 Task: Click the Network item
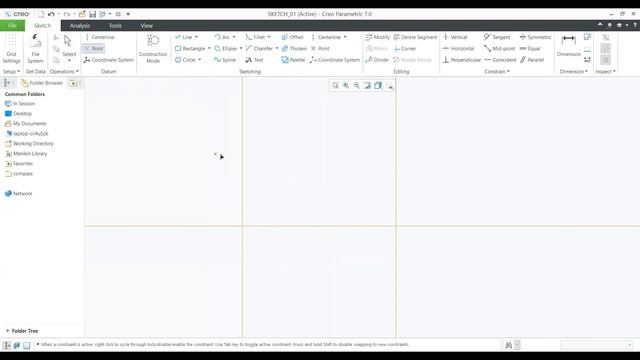[18, 193]
